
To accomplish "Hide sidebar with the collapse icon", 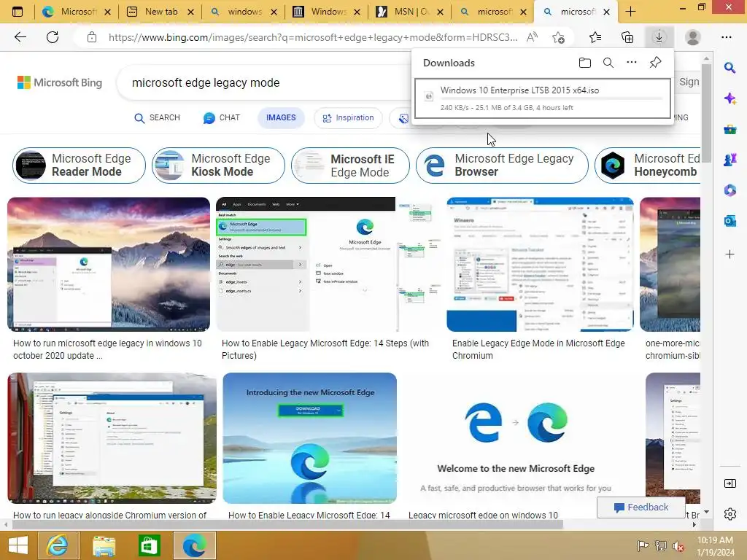I will [729, 484].
